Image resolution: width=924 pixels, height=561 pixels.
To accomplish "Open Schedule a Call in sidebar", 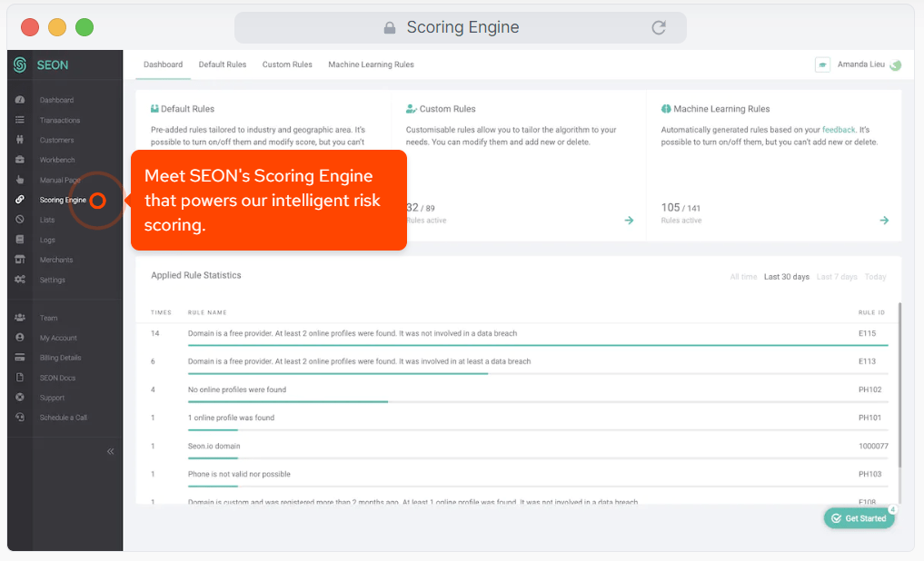I will pos(63,418).
